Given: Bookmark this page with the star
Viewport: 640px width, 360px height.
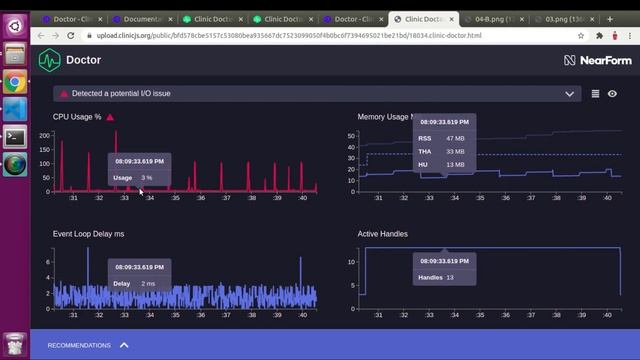Looking at the screenshot, I should pos(581,36).
